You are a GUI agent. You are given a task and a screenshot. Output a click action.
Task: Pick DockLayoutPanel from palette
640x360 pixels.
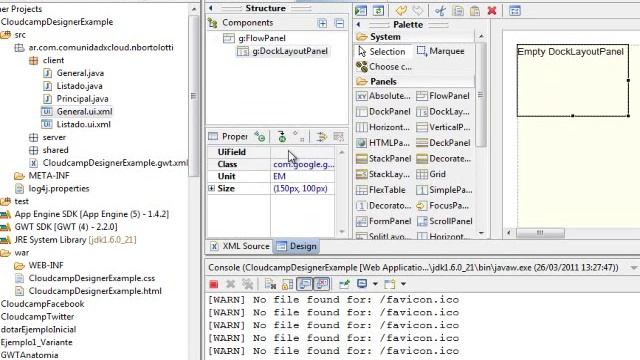443,111
